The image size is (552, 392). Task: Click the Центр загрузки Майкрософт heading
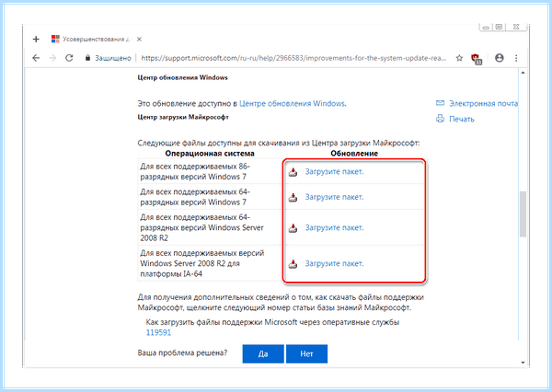coord(183,117)
